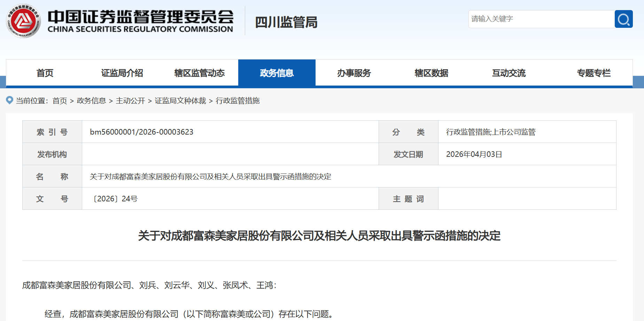
Task: Select the 政务信息 navigation tab
Action: 277,73
